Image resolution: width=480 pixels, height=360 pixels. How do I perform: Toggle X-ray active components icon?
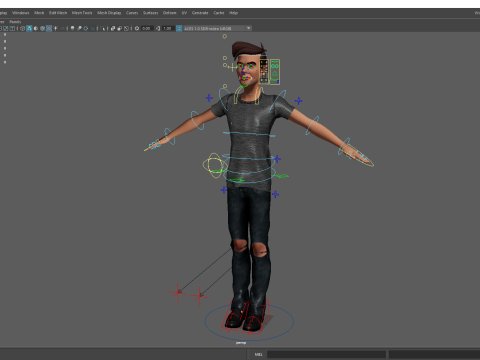coord(120,28)
